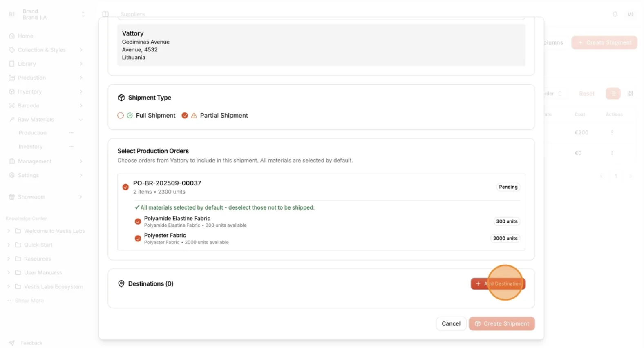
Task: Open the notifications bell icon
Action: (x=615, y=14)
